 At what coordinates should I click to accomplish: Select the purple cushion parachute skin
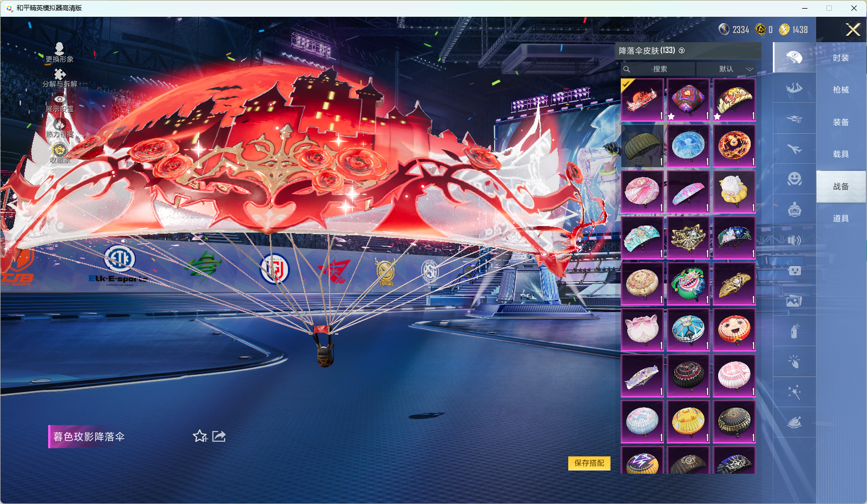pos(688,100)
